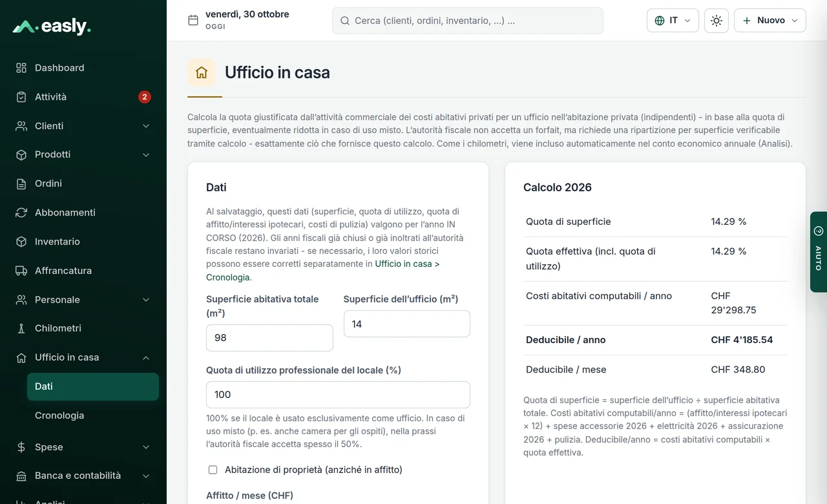This screenshot has width=827, height=504.
Task: Open the Affrancatura truck icon
Action: pos(21,271)
